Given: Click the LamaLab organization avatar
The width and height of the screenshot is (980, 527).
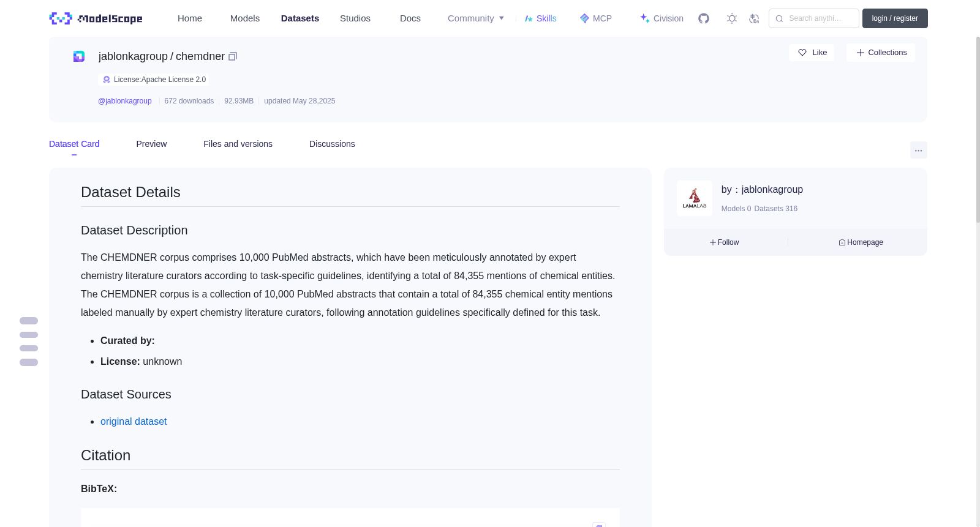Looking at the screenshot, I should 695,198.
